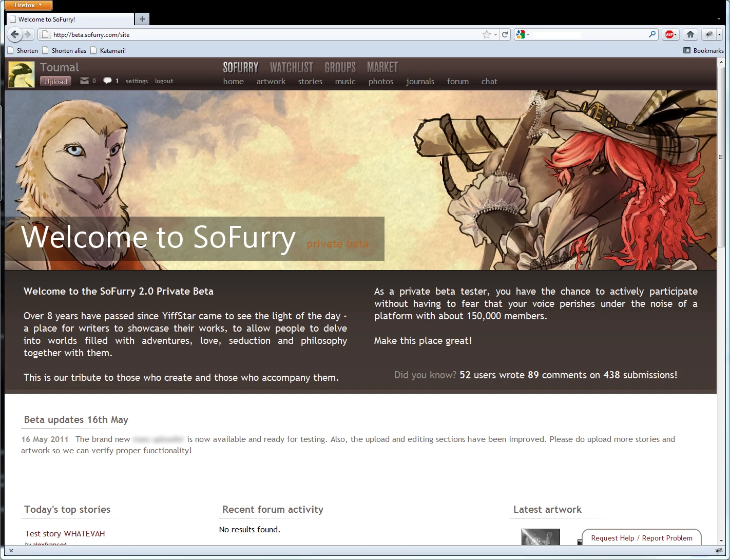Open the WATCHLIST section
The image size is (730, 560).
point(291,67)
